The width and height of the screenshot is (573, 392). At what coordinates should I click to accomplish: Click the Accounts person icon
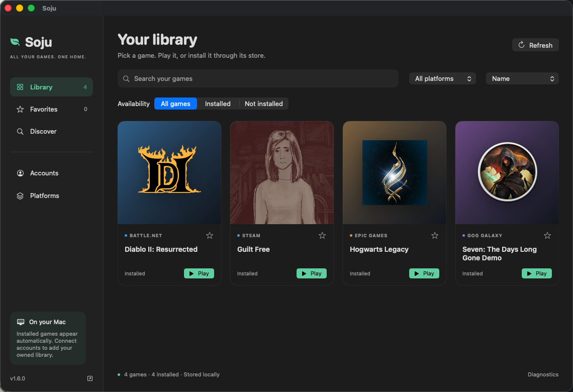tap(20, 173)
